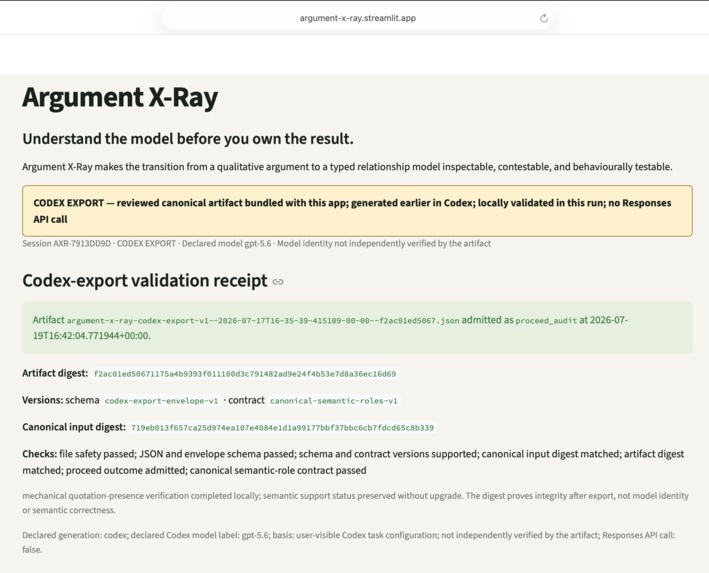Select the artifact JSON filename in the green box
The width and height of the screenshot is (709, 573).
pyautogui.click(x=263, y=321)
